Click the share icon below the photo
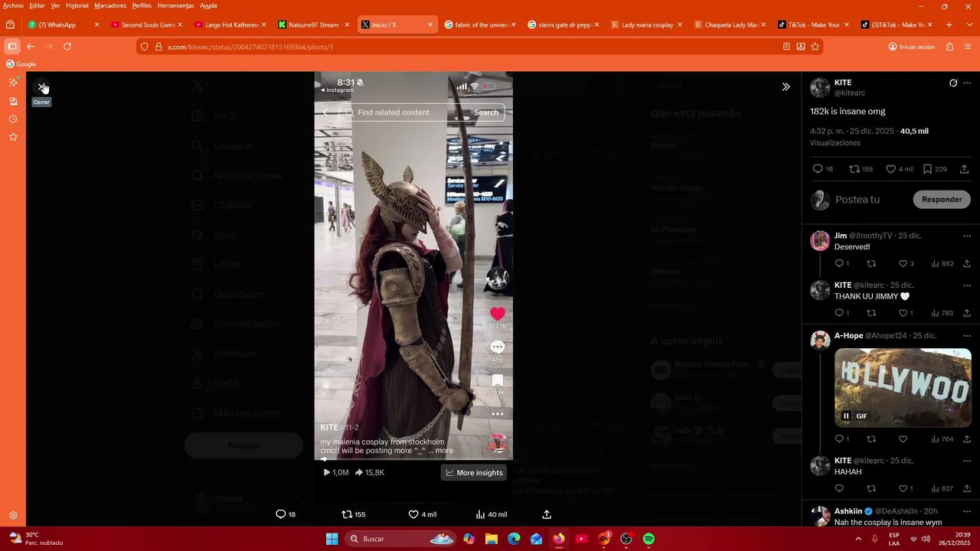Viewport: 980px width, 551px height. [547, 514]
